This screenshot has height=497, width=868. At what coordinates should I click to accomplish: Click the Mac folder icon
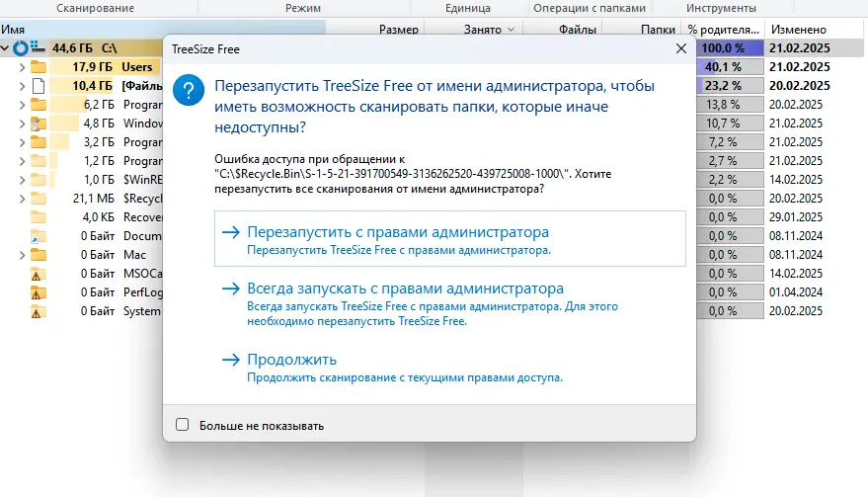[39, 255]
